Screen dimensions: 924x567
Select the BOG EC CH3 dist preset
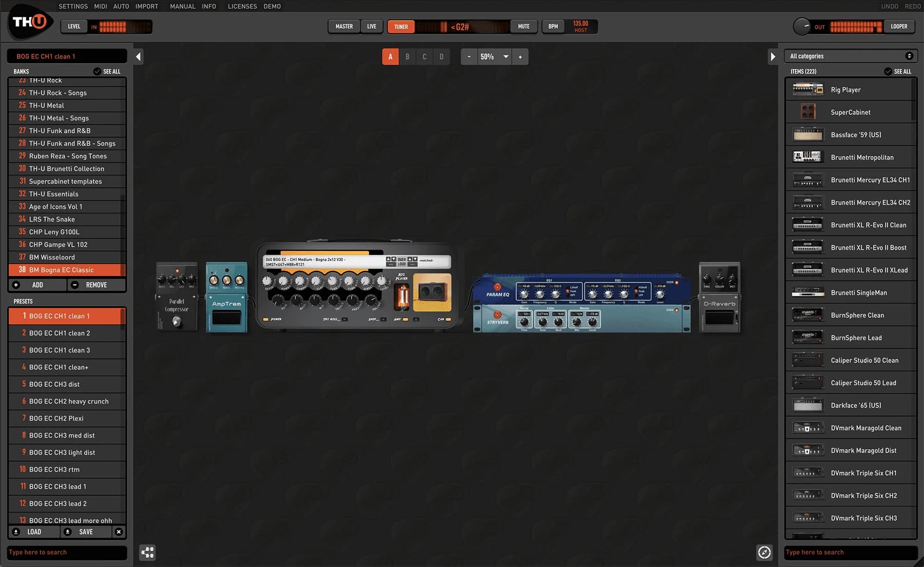point(67,384)
